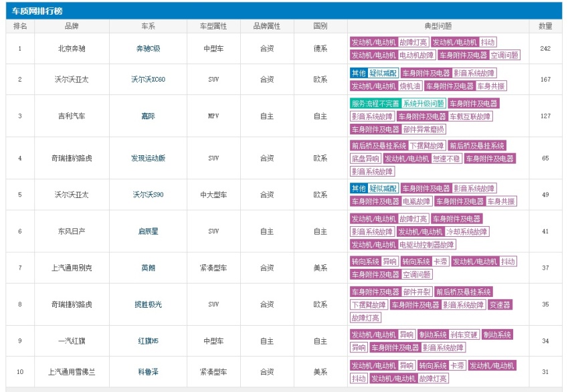This screenshot has height=392, width=570.
Task: Click the 车系 column header
Action: pos(148,26)
